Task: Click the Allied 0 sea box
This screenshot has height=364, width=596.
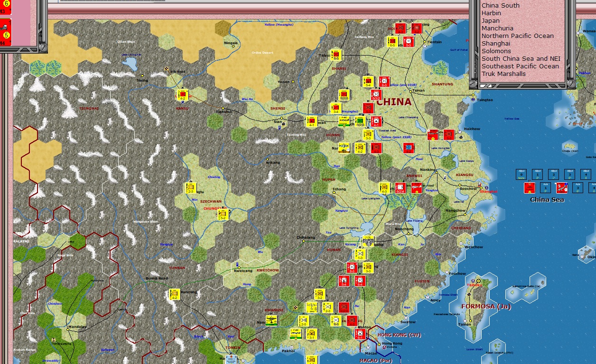Action: pyautogui.click(x=521, y=174)
